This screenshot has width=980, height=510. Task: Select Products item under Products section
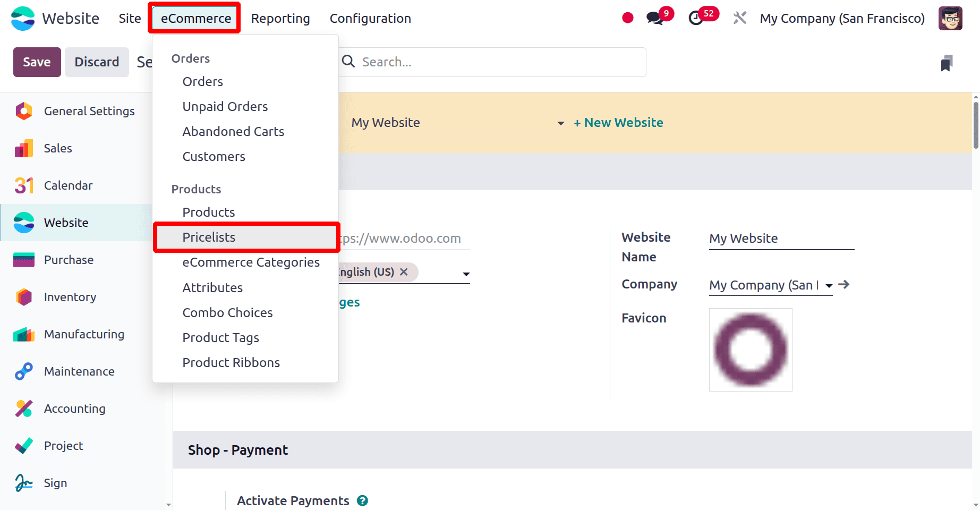(x=245, y=212)
